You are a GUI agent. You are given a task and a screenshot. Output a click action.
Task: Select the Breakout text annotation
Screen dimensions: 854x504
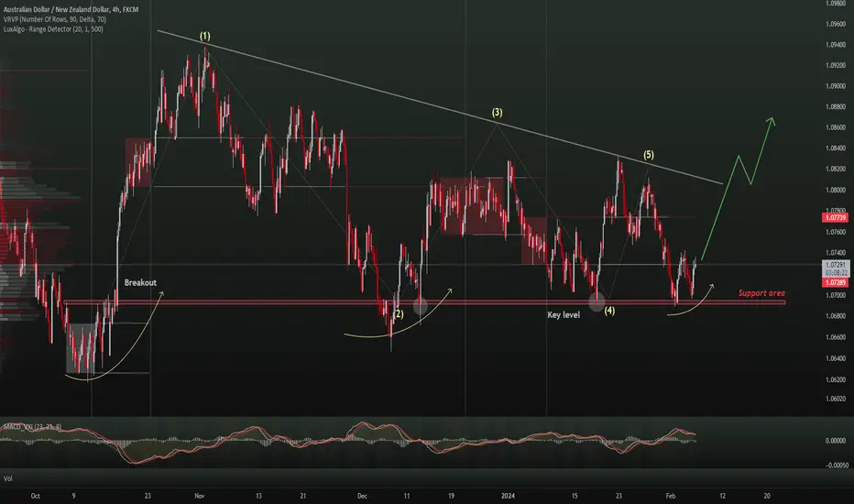140,282
